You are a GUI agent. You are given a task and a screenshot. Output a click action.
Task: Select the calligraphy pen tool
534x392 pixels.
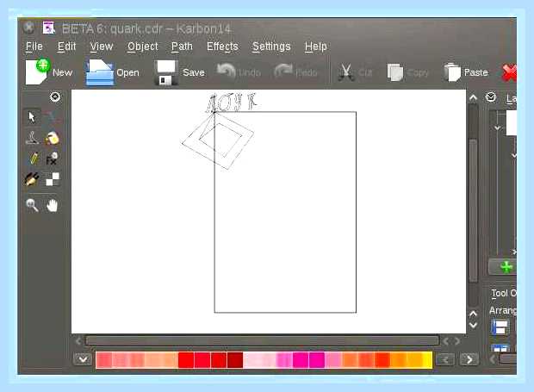(32, 179)
